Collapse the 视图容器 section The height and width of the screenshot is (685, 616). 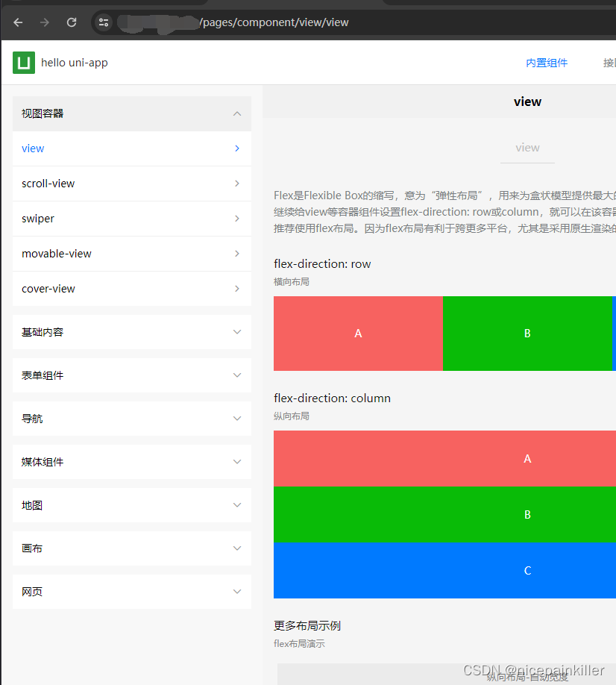[237, 113]
